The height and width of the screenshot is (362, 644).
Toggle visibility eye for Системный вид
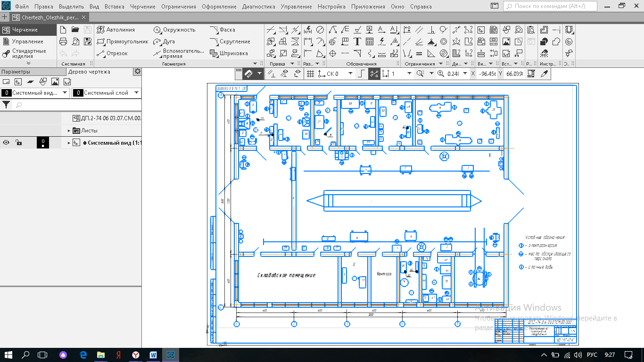(x=7, y=143)
